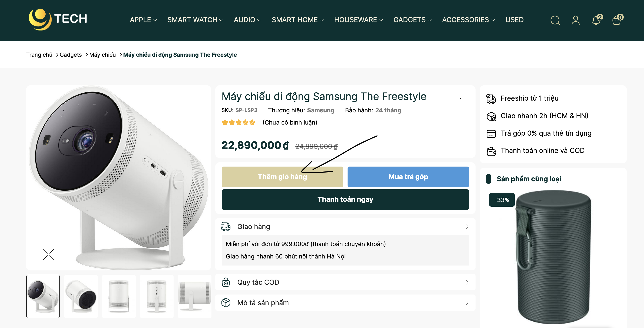Click the TECH logo
The image size is (644, 328).
58,19
